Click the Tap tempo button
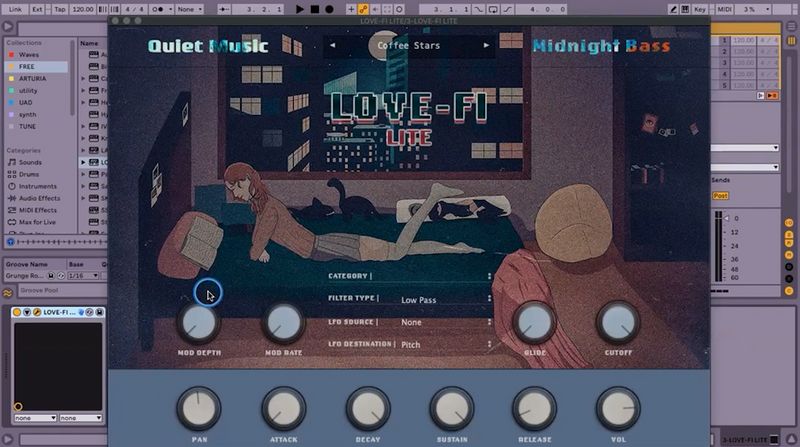800x447 pixels. pyautogui.click(x=60, y=9)
